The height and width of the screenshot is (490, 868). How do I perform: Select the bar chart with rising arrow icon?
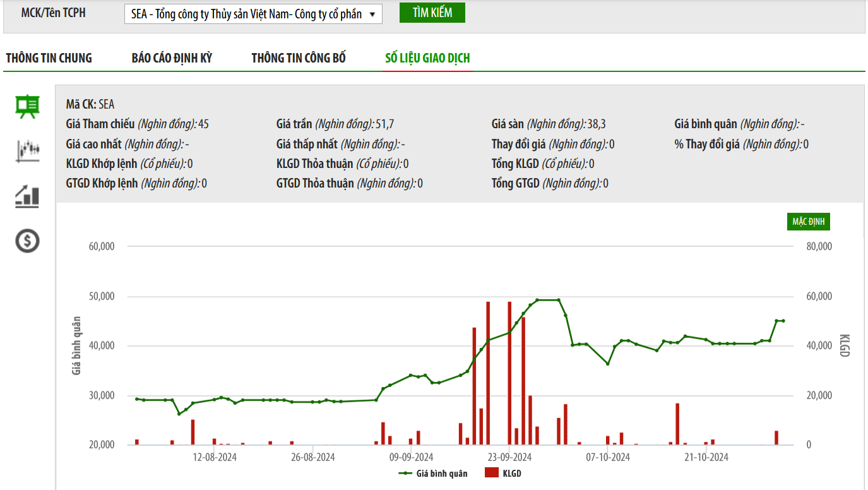28,196
